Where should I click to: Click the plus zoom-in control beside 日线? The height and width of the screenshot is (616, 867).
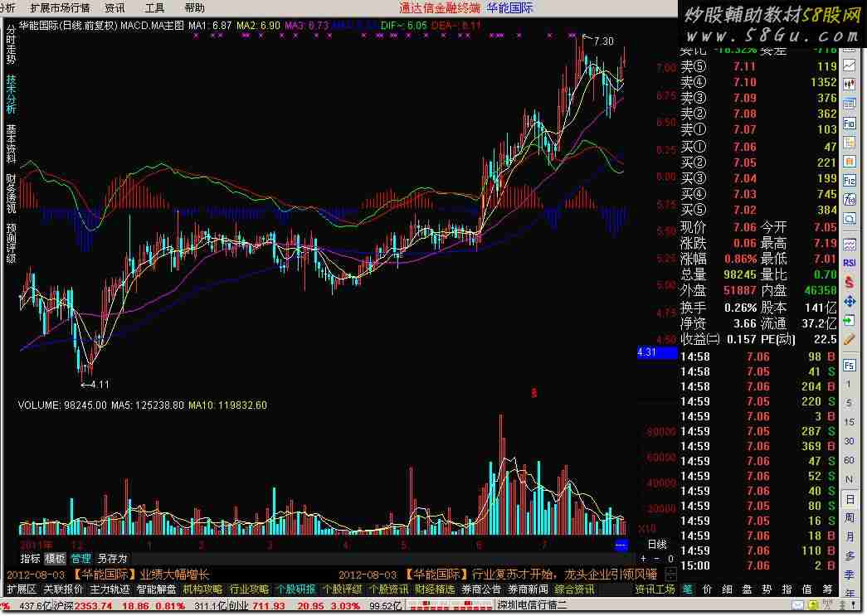[643, 559]
